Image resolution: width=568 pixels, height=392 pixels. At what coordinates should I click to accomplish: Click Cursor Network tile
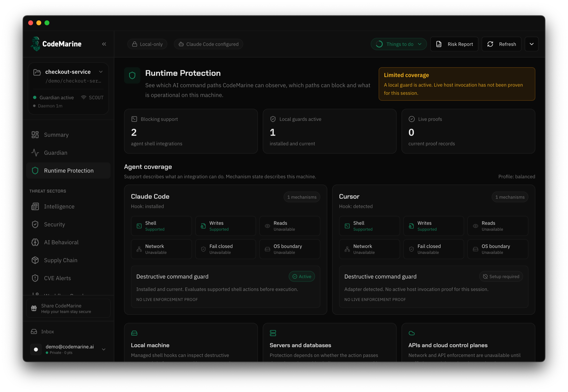(x=369, y=249)
